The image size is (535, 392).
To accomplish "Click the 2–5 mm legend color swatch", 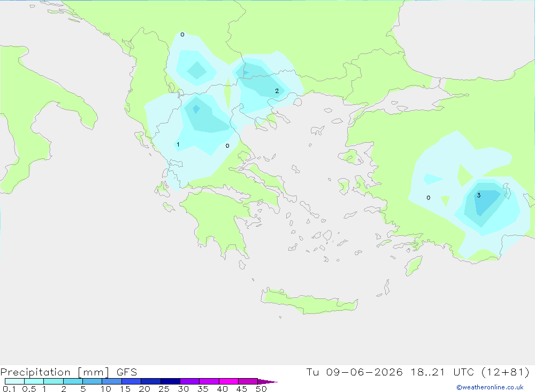I will click(x=73, y=381).
